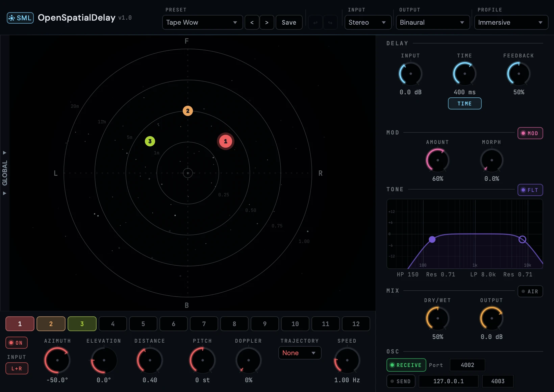Click the low-pass filter node on curve
This screenshot has height=392, width=554.
click(522, 240)
